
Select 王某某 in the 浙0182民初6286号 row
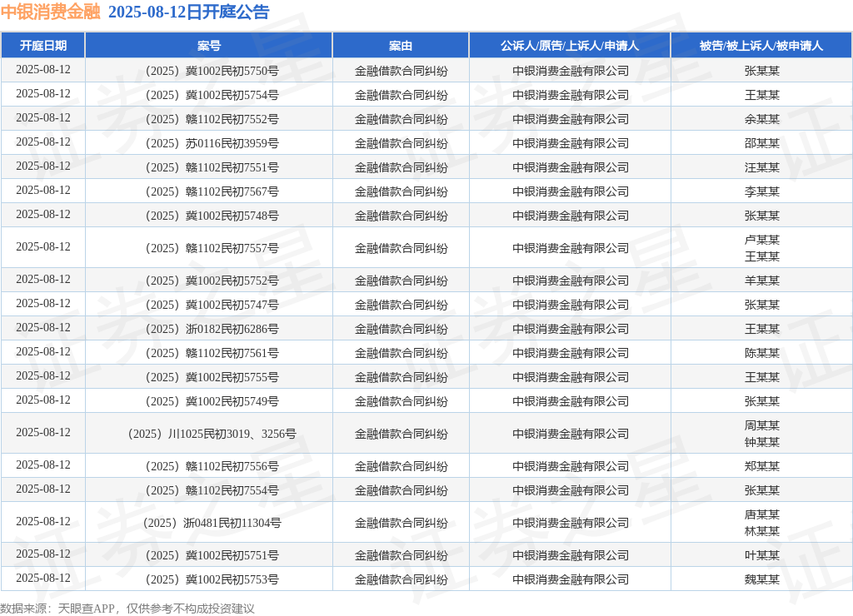pos(761,329)
